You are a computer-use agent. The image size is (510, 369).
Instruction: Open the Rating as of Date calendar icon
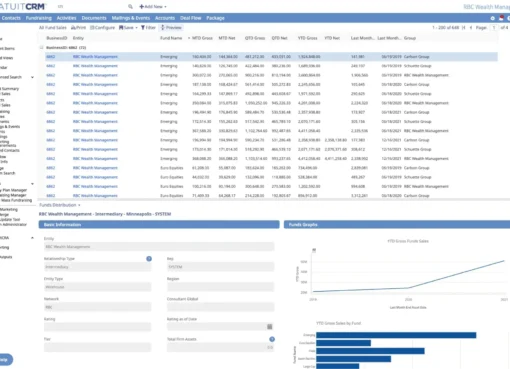tap(270, 327)
